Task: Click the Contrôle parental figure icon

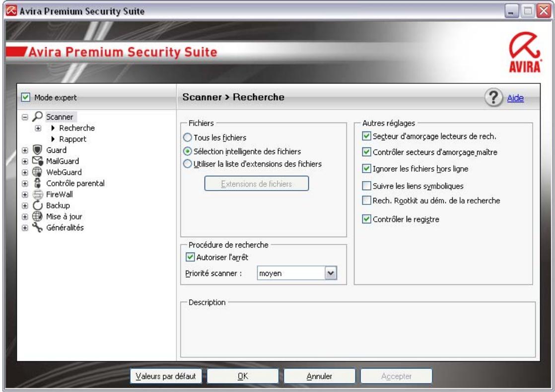Action: pyautogui.click(x=37, y=183)
